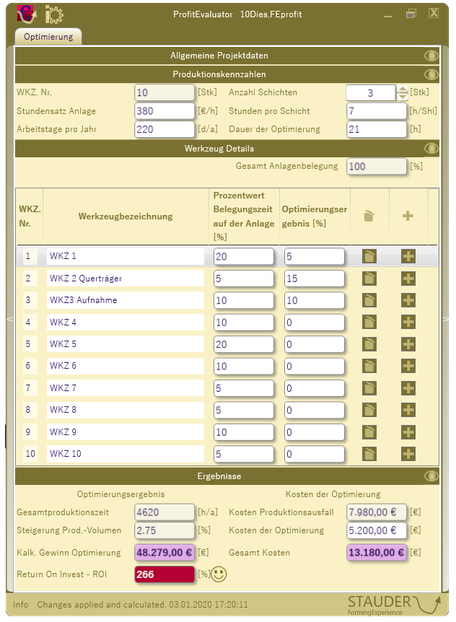Add a row after WKZ 6
456x622 pixels.
pos(408,366)
